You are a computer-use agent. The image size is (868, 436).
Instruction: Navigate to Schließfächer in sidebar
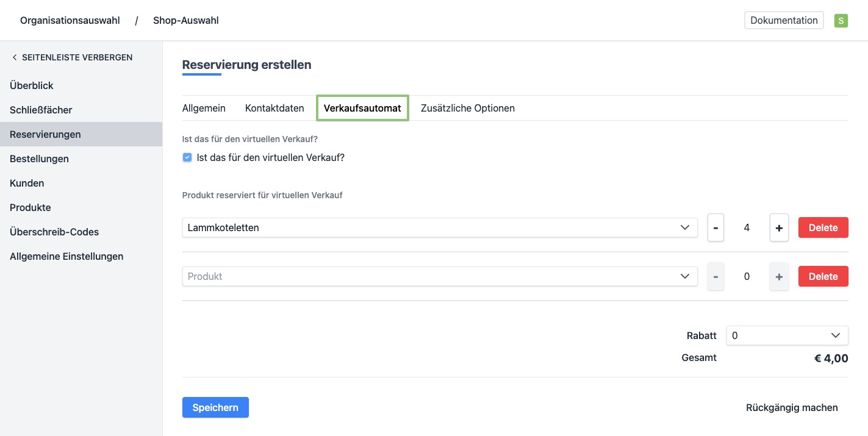41,110
